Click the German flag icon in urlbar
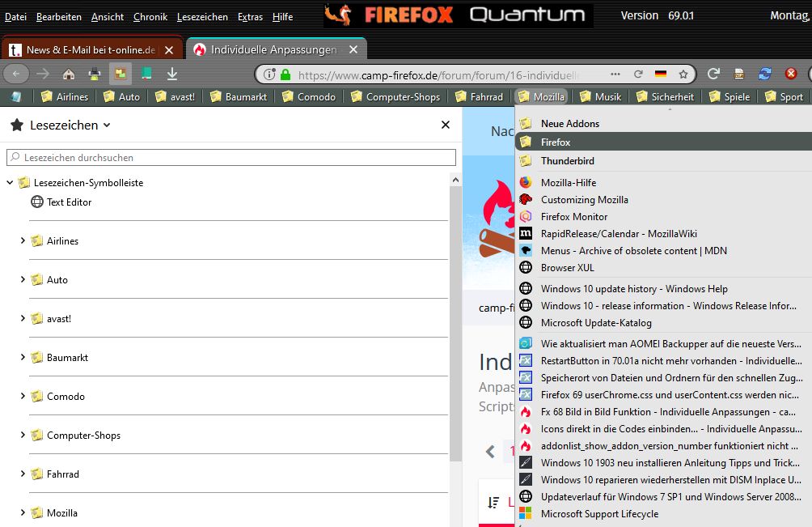Screen dimensions: 812x527 (661, 74)
